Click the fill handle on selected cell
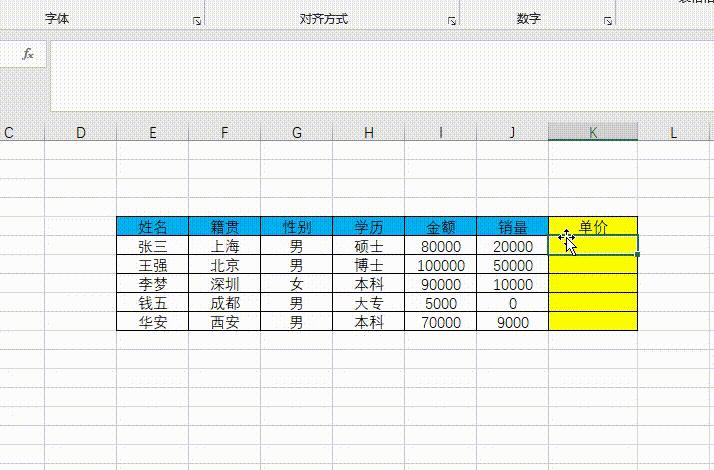 tap(637, 255)
